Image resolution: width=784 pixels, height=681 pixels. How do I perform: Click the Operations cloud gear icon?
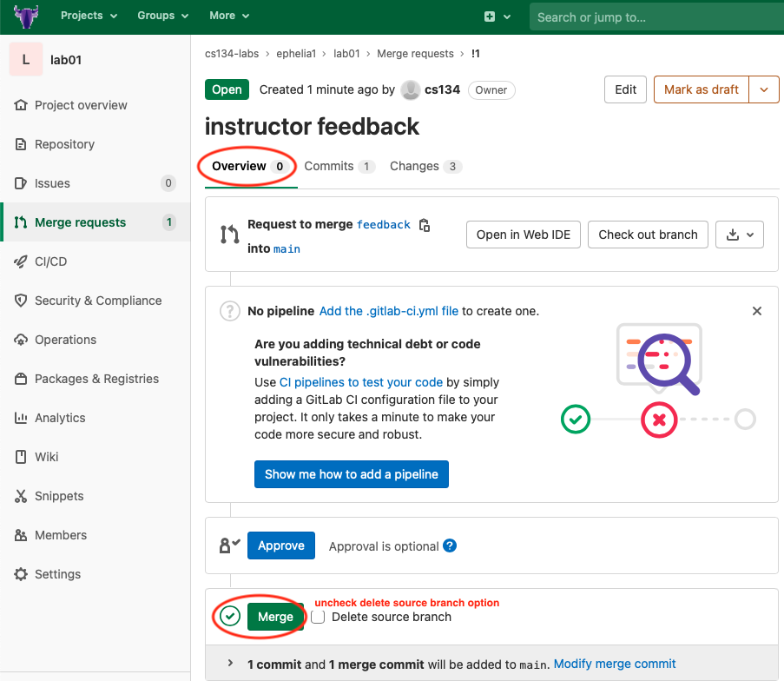pyautogui.click(x=21, y=340)
